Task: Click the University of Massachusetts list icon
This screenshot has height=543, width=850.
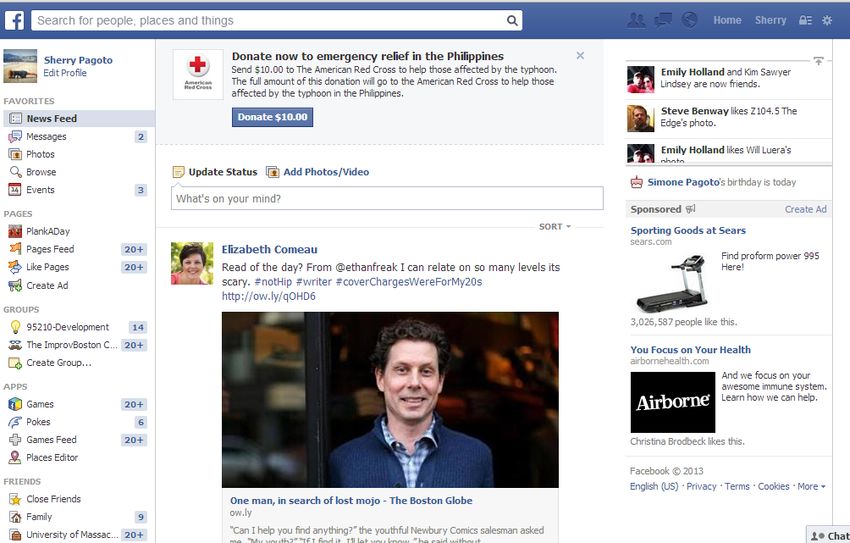Action: (x=15, y=535)
